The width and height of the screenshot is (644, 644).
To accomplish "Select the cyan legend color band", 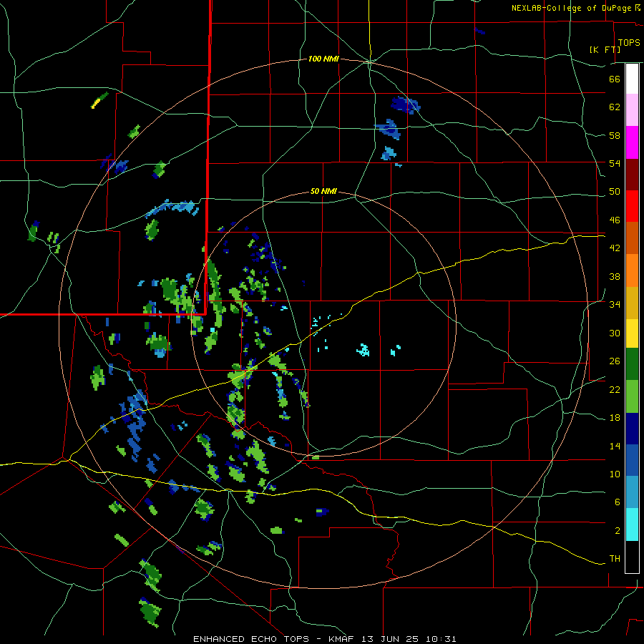I will click(x=632, y=525).
